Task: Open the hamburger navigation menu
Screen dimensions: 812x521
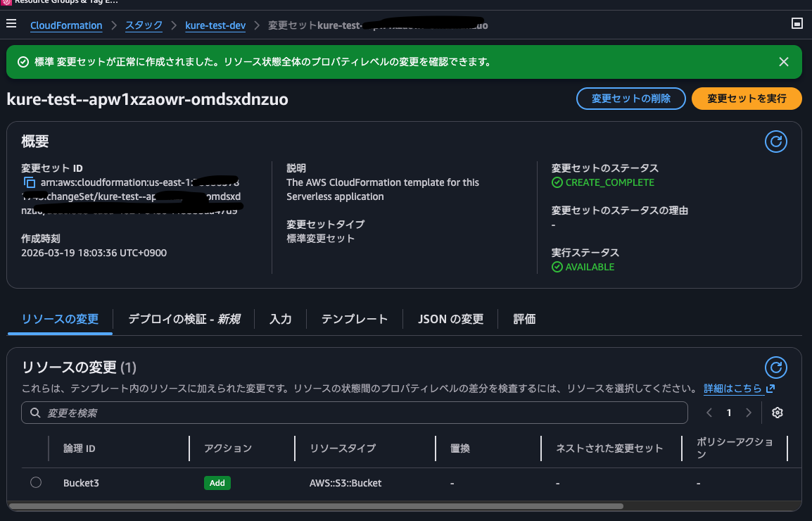Action: (x=11, y=23)
